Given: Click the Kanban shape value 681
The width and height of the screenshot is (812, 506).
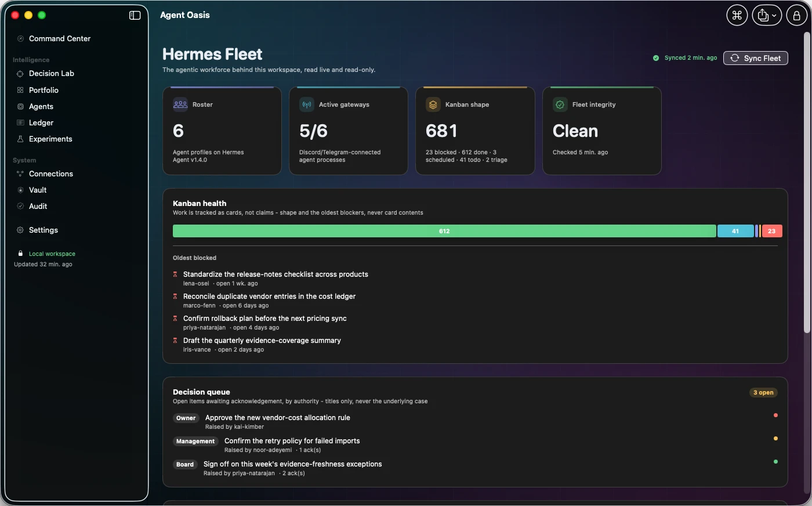Looking at the screenshot, I should click(x=441, y=131).
